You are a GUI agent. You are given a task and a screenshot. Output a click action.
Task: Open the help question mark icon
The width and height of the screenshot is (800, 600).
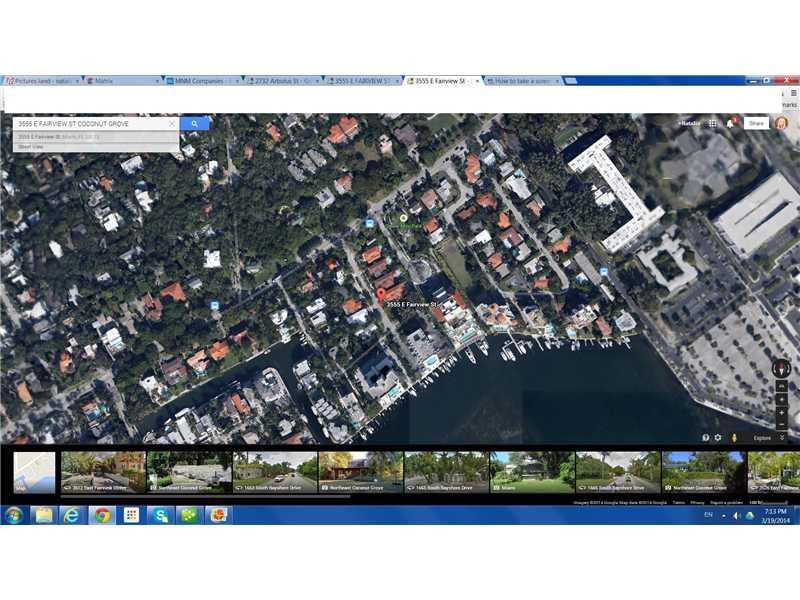pyautogui.click(x=706, y=437)
